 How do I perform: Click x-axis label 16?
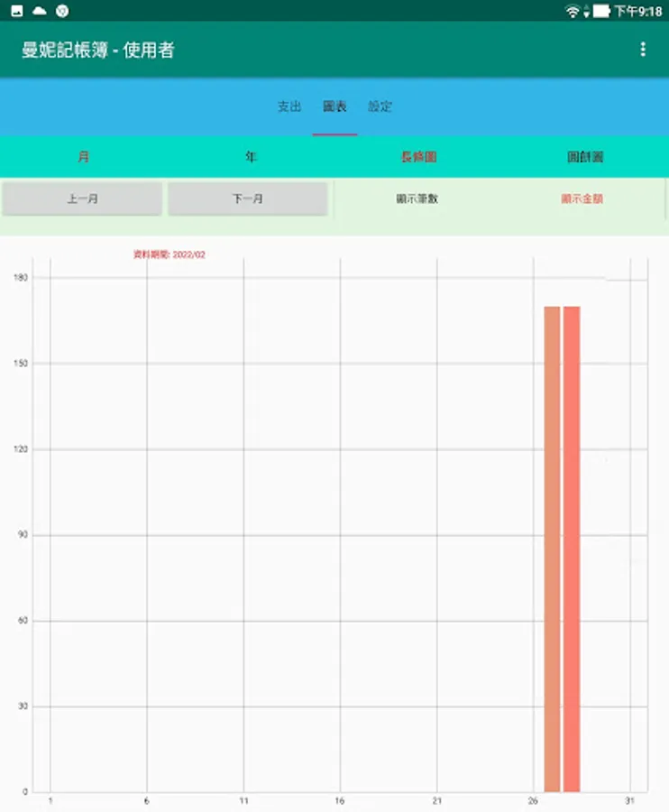tap(339, 801)
